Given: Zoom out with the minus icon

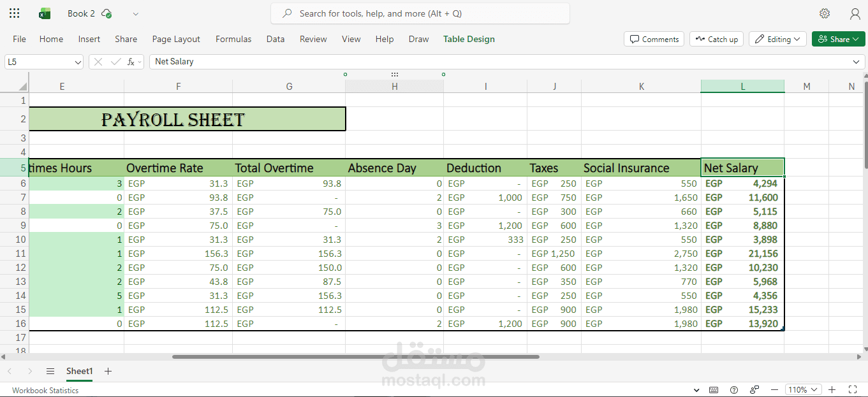Looking at the screenshot, I should tap(774, 389).
